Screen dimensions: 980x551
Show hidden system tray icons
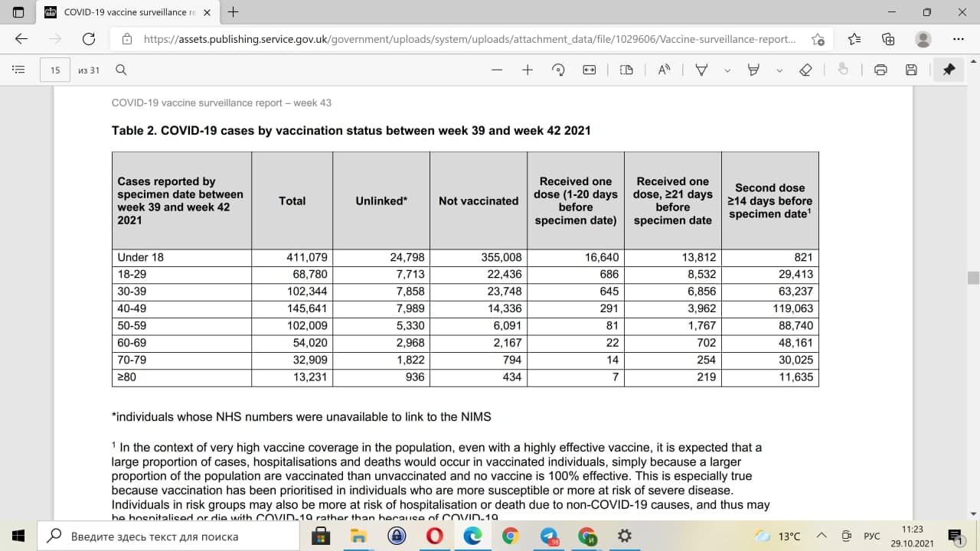pyautogui.click(x=822, y=536)
